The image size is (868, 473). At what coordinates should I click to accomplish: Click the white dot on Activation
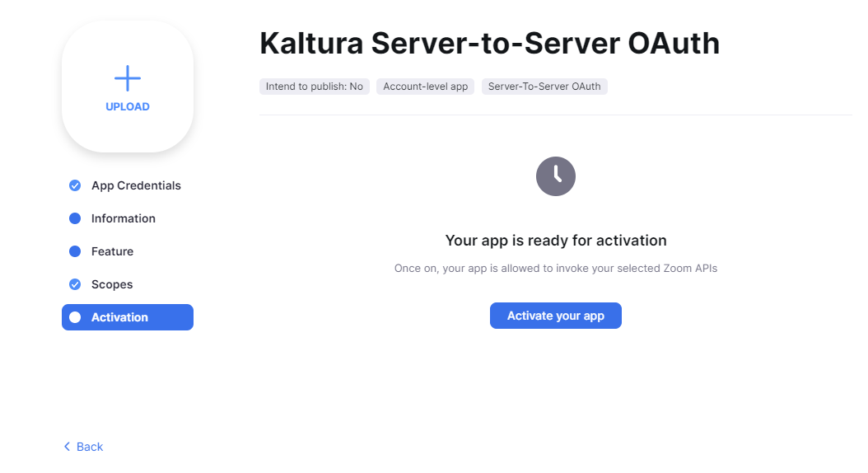point(75,317)
